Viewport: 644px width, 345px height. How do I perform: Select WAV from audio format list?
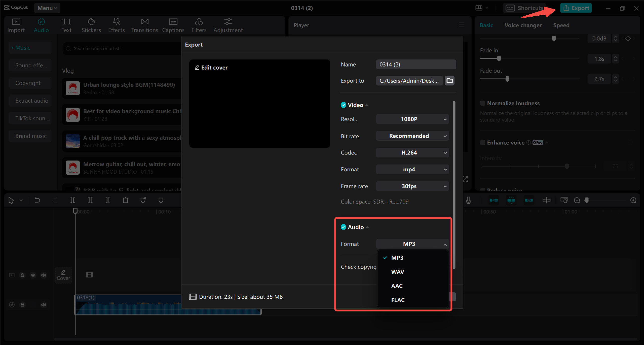[x=397, y=272]
